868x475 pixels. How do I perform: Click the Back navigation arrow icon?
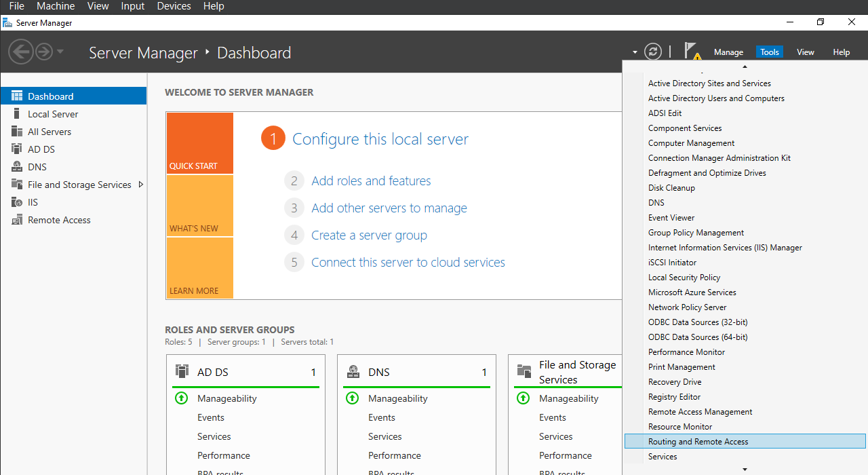coord(21,52)
